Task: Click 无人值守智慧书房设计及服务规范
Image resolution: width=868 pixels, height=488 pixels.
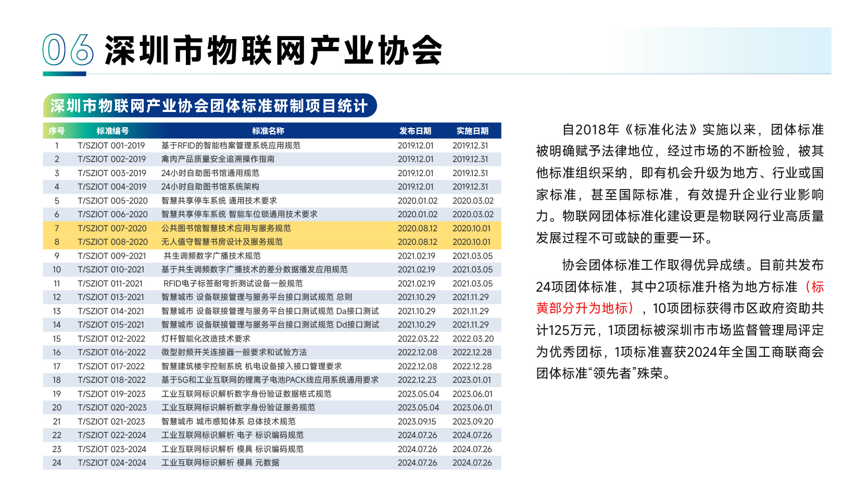Action: pos(222,242)
